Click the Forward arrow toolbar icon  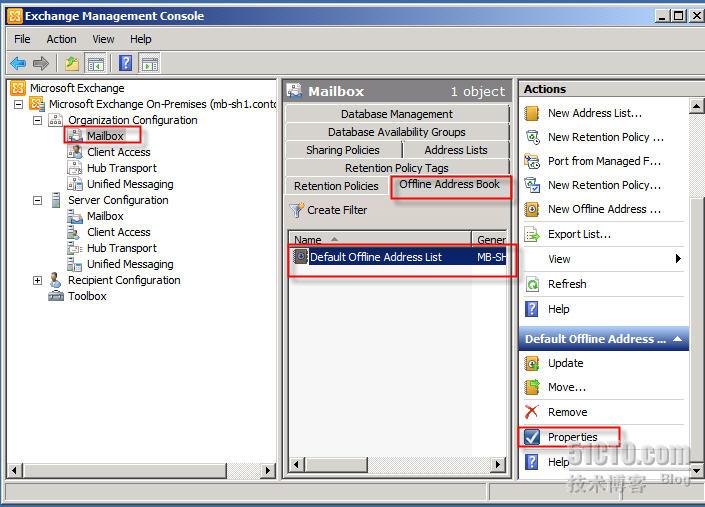tap(41, 63)
